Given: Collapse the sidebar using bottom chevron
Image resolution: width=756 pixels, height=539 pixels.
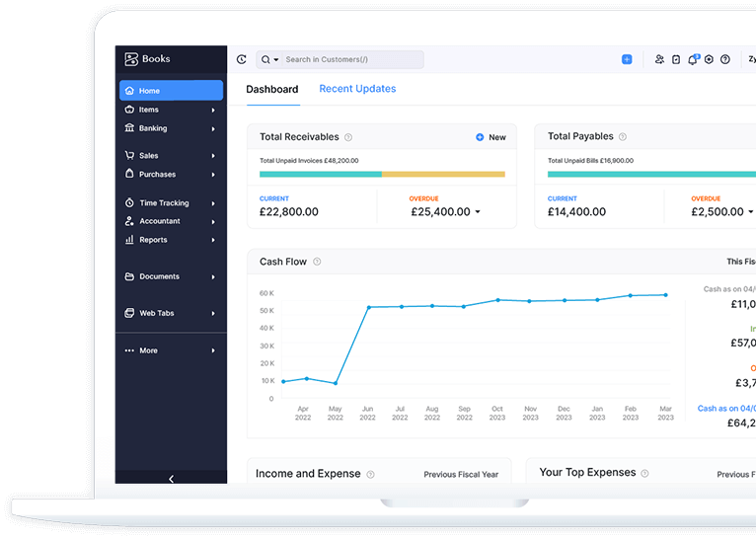Looking at the screenshot, I should (171, 479).
